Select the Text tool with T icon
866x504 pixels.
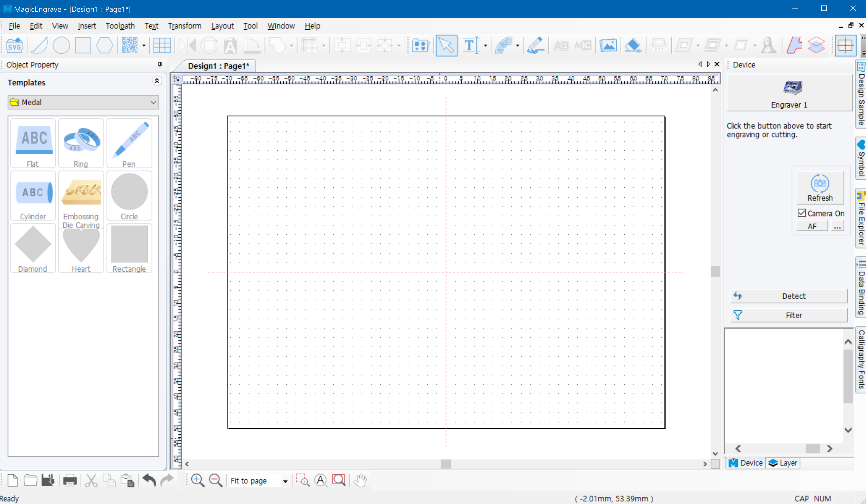[471, 45]
